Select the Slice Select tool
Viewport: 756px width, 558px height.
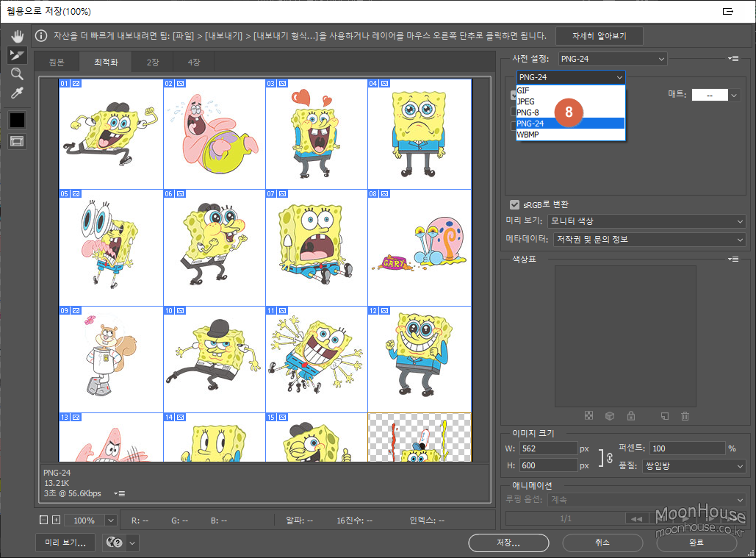(x=18, y=55)
